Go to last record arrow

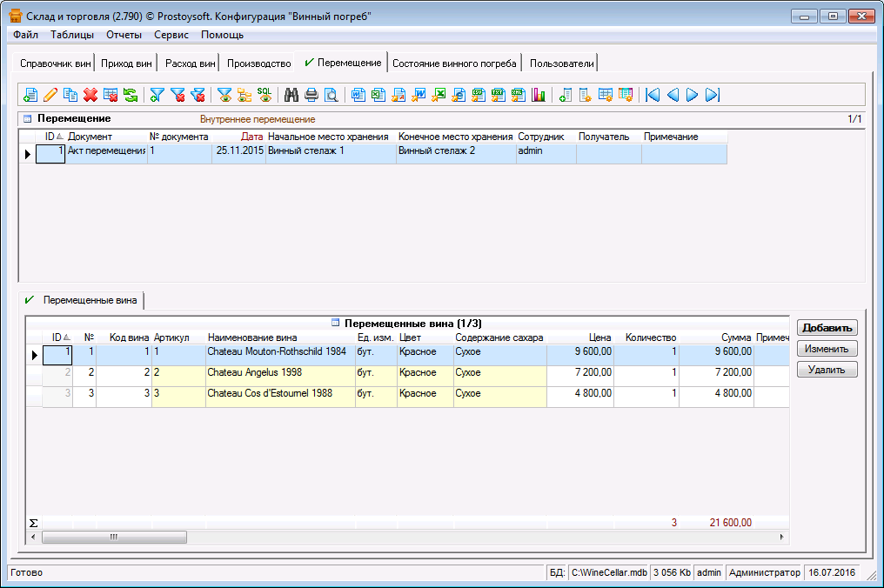point(712,95)
